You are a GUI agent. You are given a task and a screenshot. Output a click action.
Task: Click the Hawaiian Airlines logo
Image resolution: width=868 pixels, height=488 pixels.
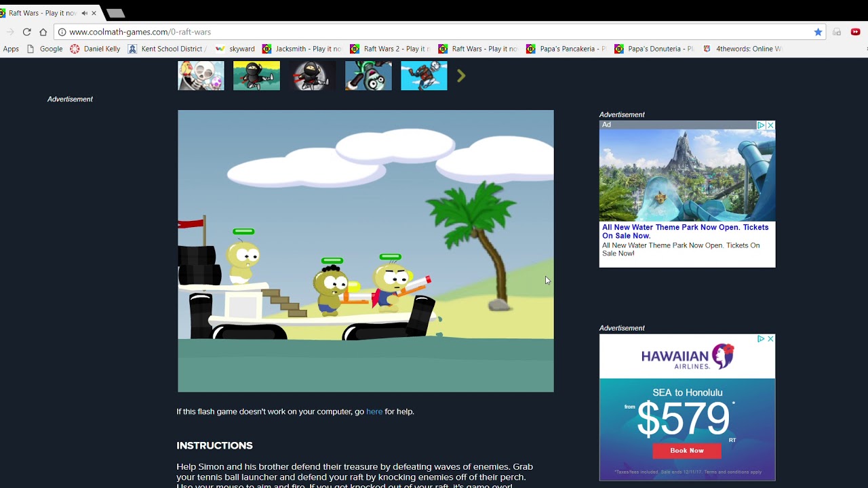point(687,357)
